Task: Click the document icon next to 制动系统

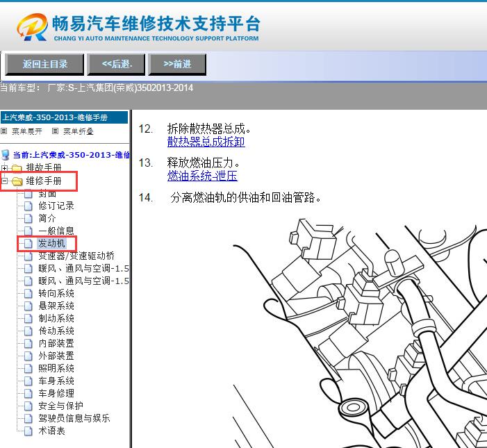Action: click(28, 319)
